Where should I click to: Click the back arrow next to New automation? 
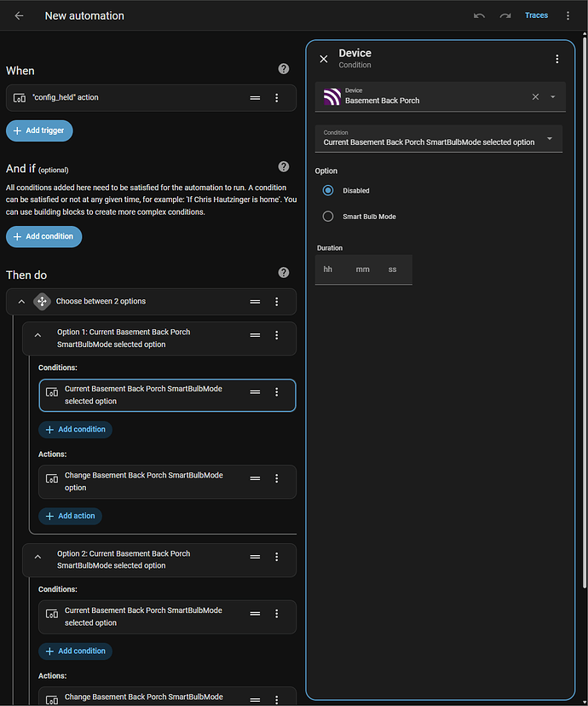tap(19, 15)
